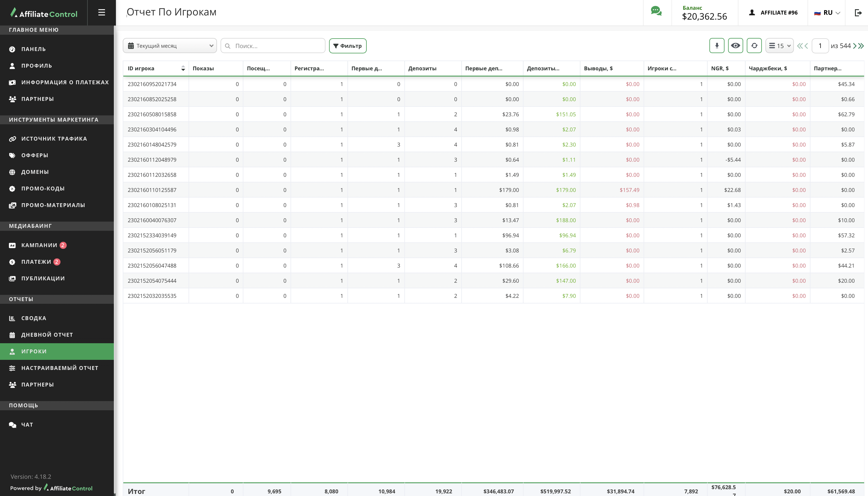Select Кампании in the sidebar menu
Screen dimensions: 868x496
click(x=39, y=245)
